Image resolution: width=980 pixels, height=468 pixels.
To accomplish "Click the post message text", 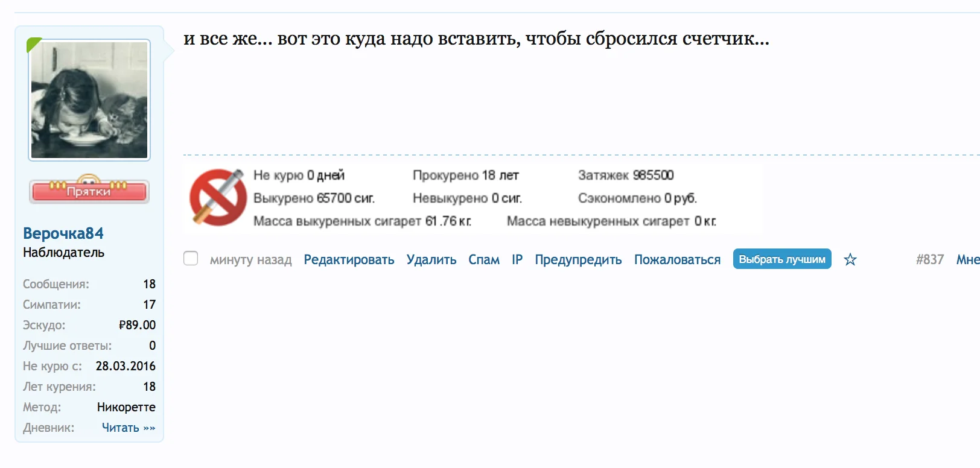I will [476, 39].
